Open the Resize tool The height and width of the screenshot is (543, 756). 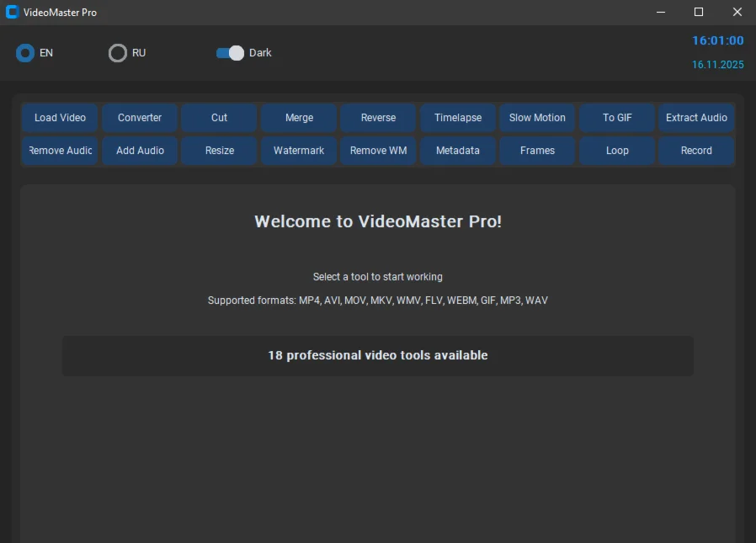point(219,151)
